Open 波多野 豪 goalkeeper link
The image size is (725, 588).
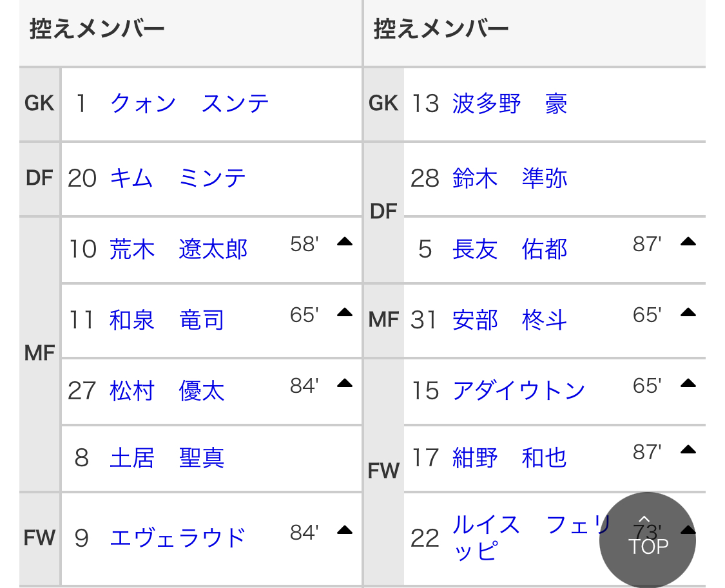[x=509, y=104]
